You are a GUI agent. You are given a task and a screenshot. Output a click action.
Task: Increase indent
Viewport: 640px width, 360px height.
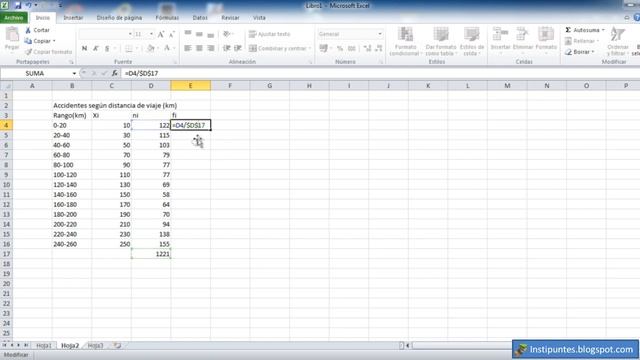pos(238,48)
